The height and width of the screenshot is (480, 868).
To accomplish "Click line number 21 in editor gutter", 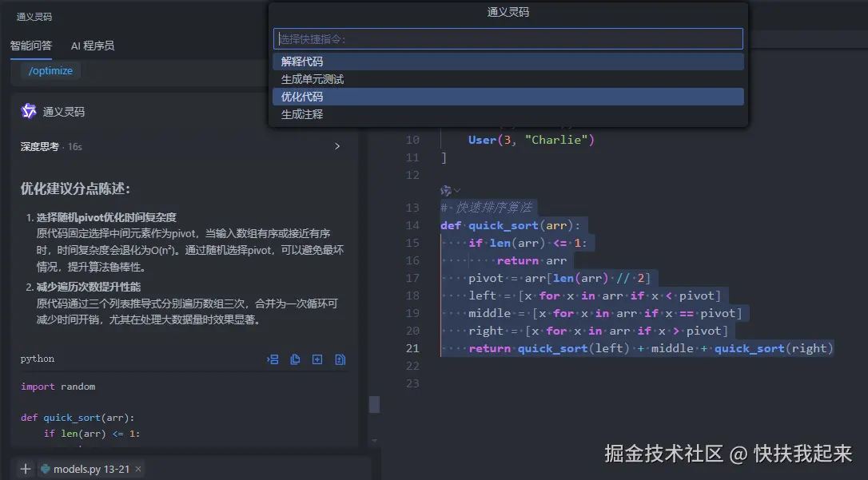I will click(412, 348).
